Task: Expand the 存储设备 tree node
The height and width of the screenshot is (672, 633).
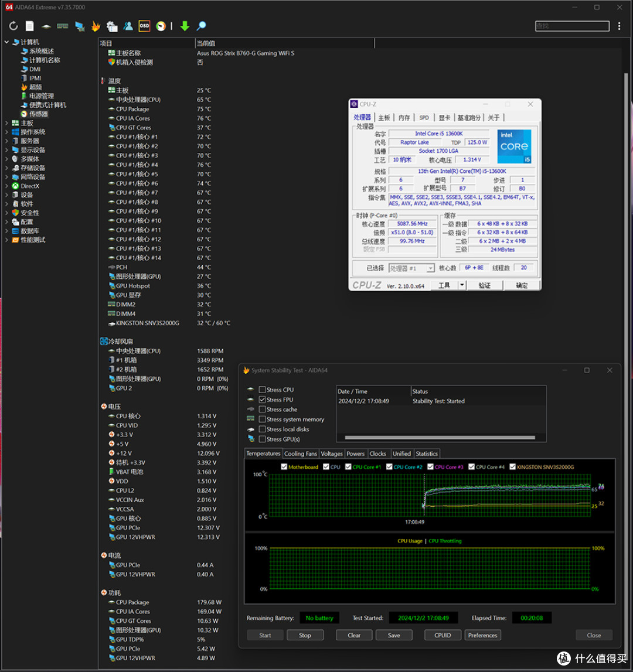Action: 6,168
